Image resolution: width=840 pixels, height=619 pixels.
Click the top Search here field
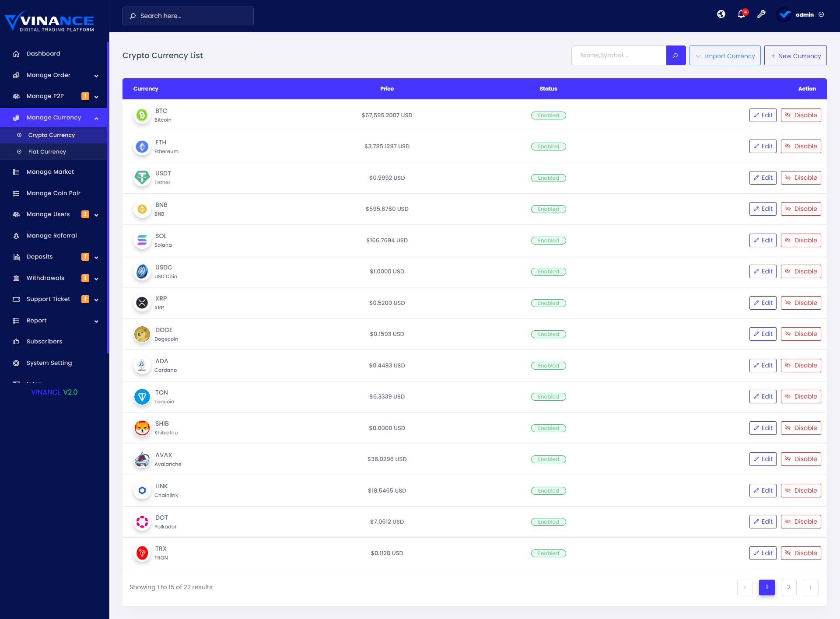point(188,16)
